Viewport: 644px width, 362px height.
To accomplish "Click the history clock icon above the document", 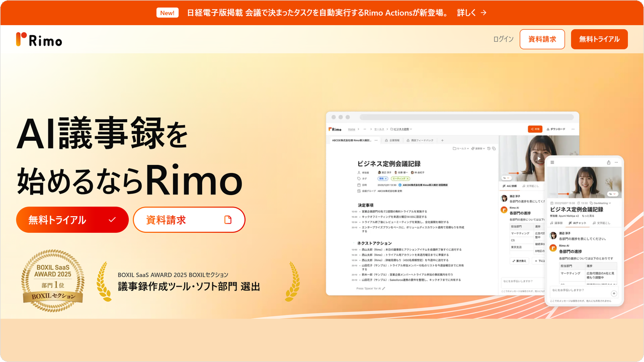I will tap(489, 148).
